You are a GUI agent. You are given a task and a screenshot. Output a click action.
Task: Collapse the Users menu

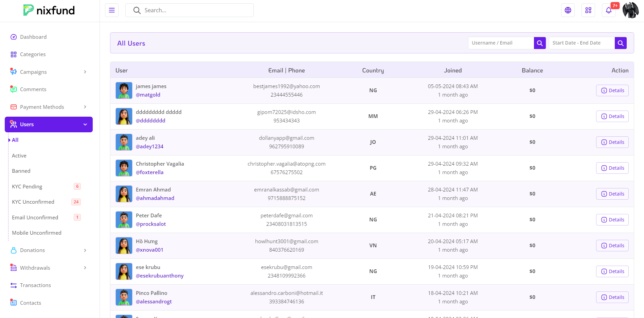[85, 124]
